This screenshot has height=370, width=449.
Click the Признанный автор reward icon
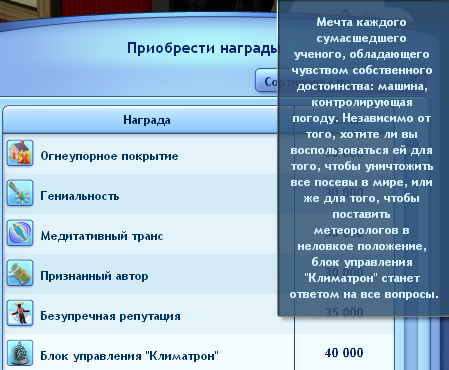click(x=20, y=273)
